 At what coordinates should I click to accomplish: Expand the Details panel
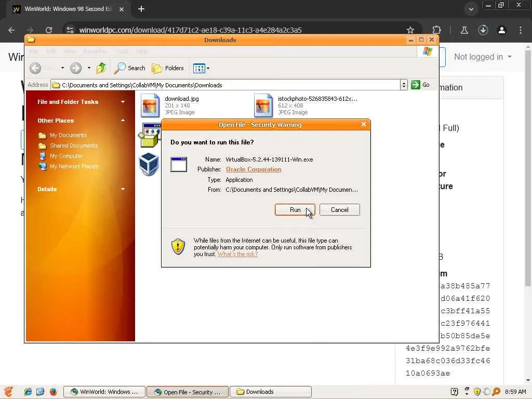(x=123, y=189)
